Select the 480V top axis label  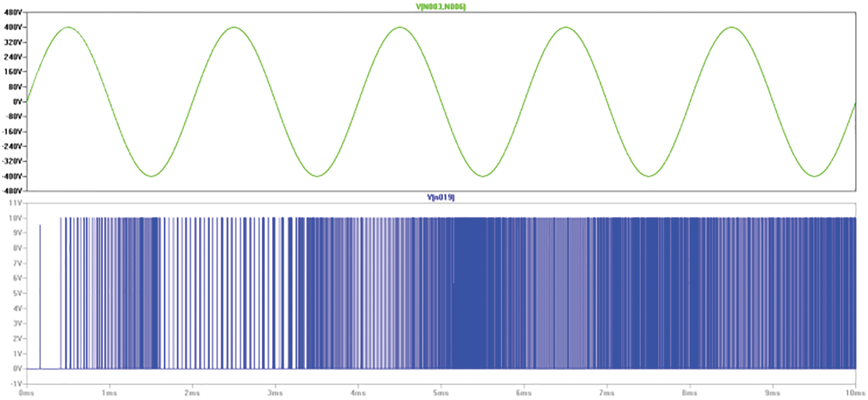click(x=13, y=13)
